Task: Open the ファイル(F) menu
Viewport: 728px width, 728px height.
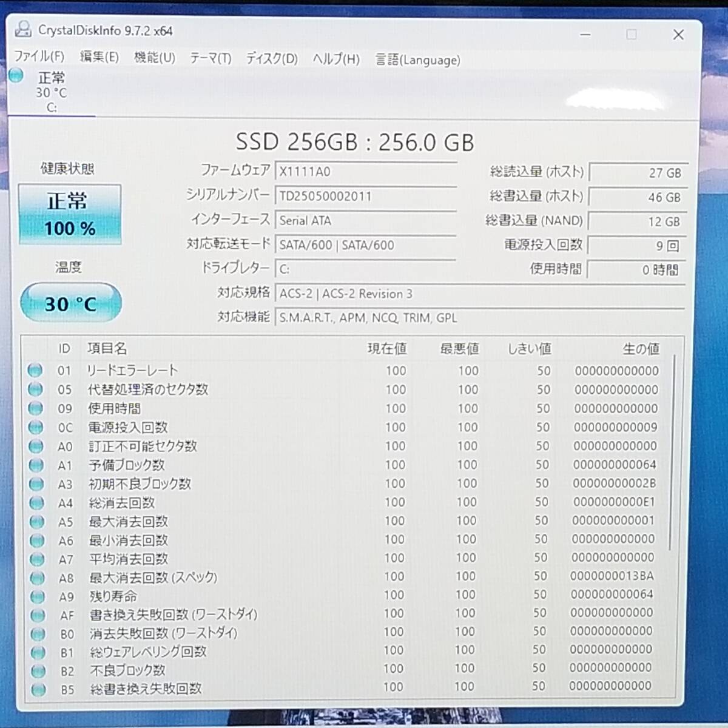Action: 39,56
